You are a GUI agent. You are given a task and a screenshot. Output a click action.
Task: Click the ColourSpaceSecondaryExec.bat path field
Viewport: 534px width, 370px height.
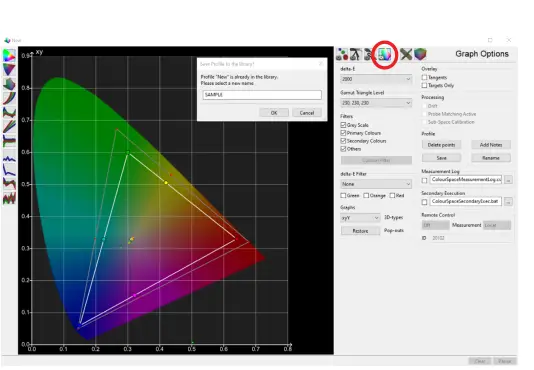point(466,202)
